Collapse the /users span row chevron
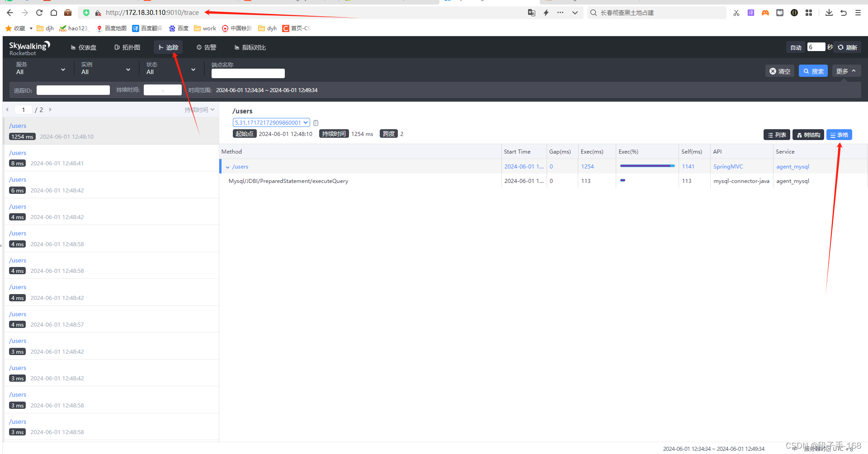This screenshot has height=454, width=868. [x=227, y=167]
